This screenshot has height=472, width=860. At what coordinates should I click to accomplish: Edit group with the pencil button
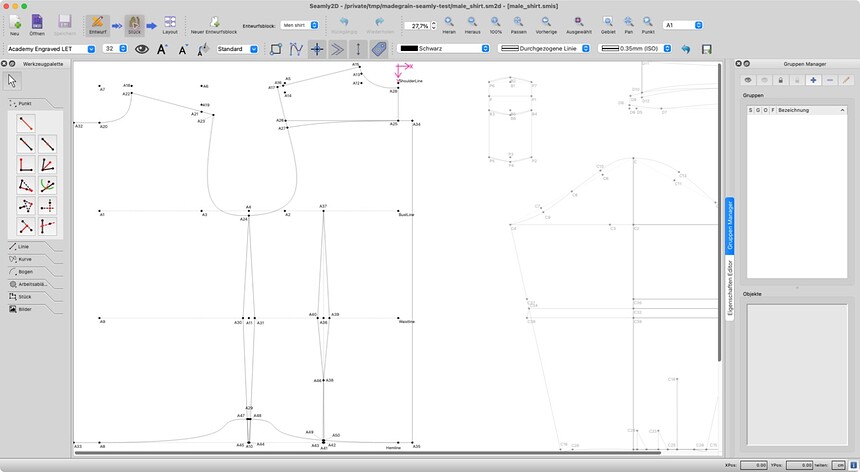[x=846, y=80]
